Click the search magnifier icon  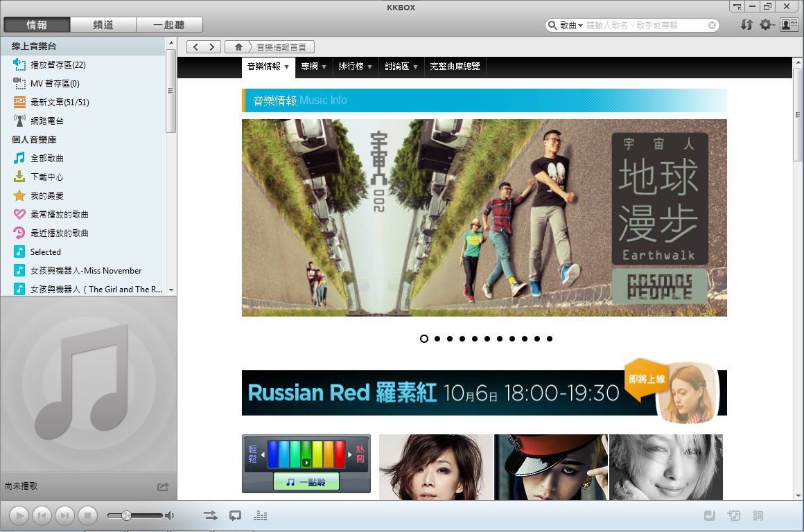(552, 25)
